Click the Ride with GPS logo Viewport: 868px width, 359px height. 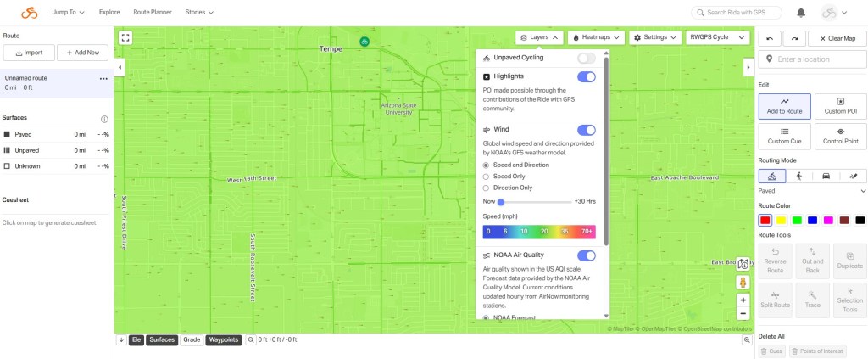[x=30, y=12]
